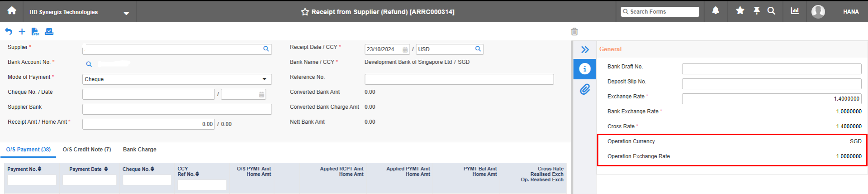The width and height of the screenshot is (868, 194).
Task: Click the HANA user name
Action: [851, 12]
